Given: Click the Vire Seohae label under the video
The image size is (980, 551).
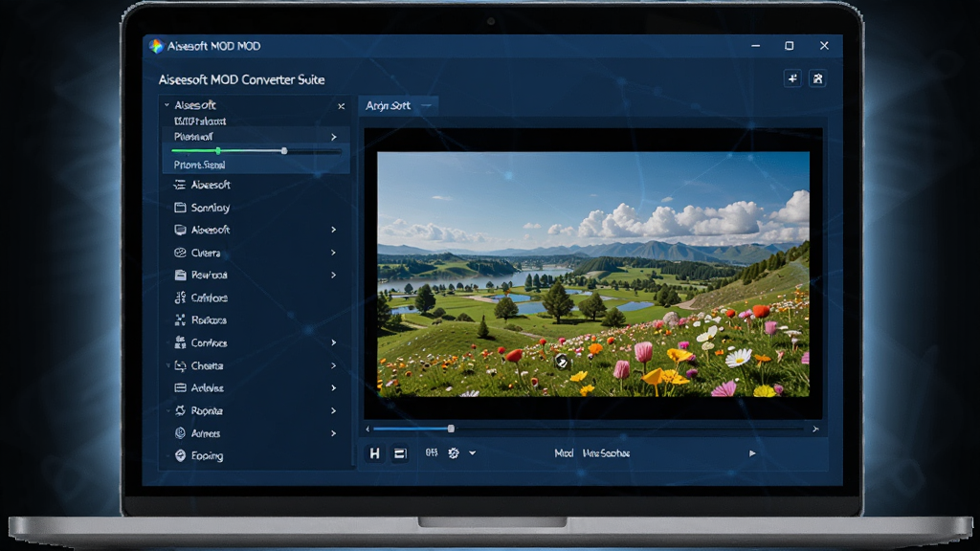Looking at the screenshot, I should tap(606, 452).
